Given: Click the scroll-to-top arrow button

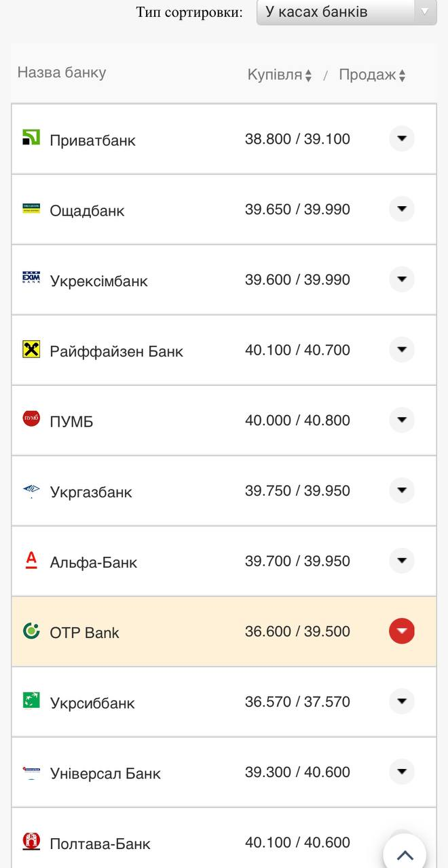Looking at the screenshot, I should tap(404, 853).
